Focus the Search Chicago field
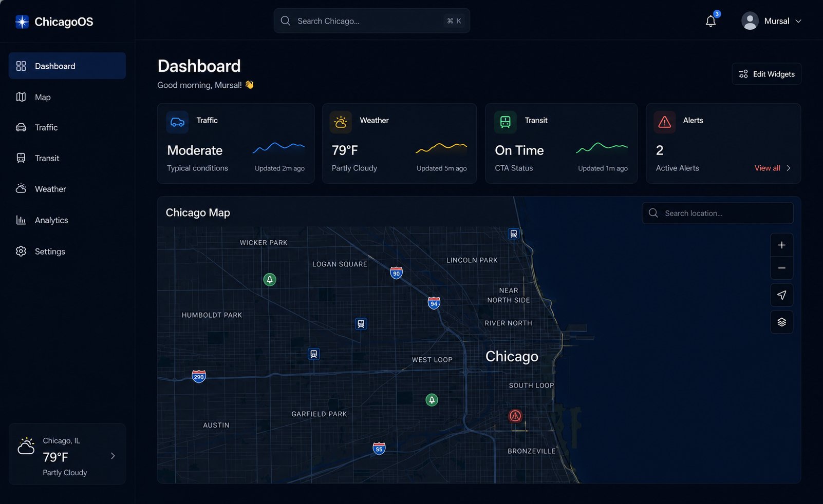The image size is (823, 504). (371, 21)
